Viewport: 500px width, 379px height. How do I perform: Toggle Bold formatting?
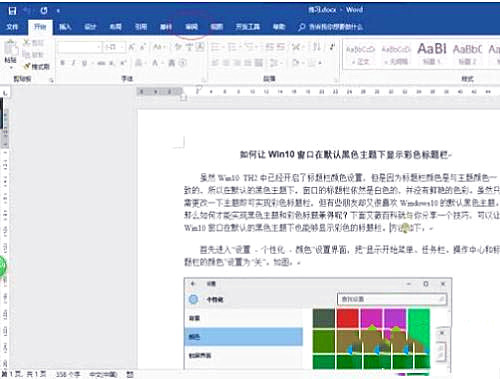tap(62, 63)
